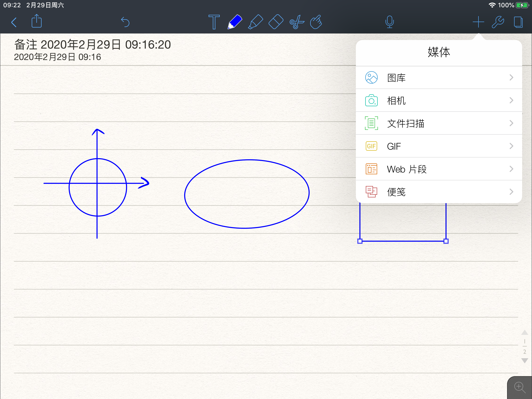Select the hand pointer tool
This screenshot has height=399, width=532.
(316, 22)
